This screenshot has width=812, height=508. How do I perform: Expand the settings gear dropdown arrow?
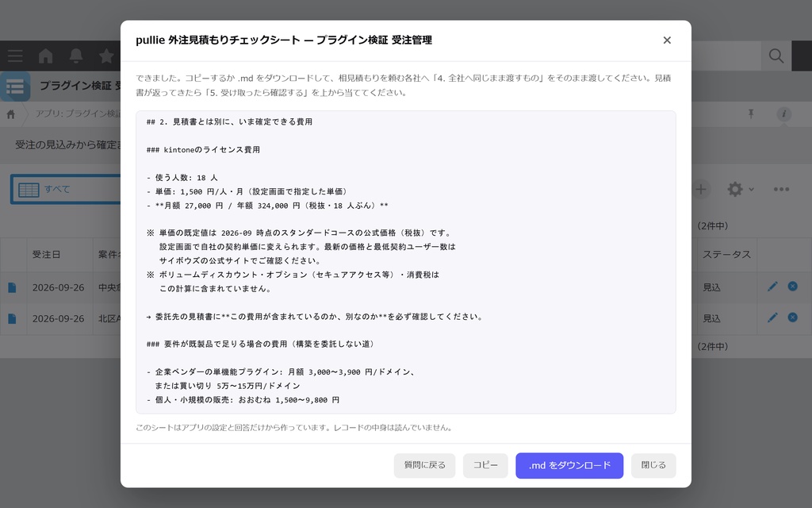[x=752, y=190]
